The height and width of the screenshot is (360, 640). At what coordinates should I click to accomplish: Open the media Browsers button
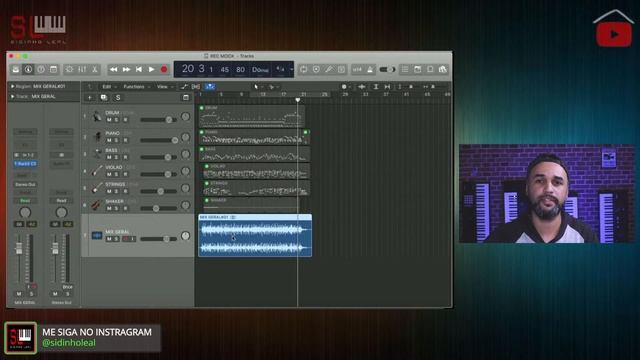click(x=443, y=69)
